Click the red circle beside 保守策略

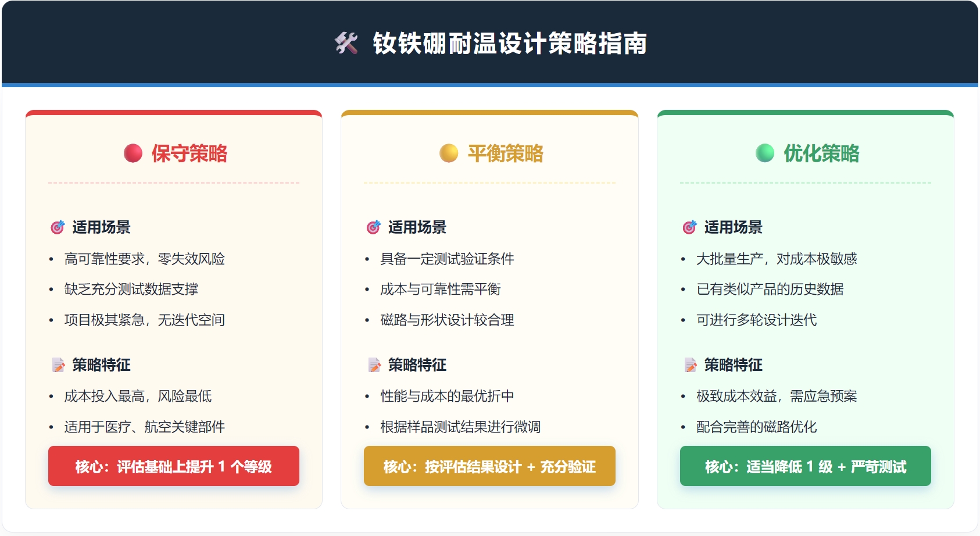(x=133, y=153)
